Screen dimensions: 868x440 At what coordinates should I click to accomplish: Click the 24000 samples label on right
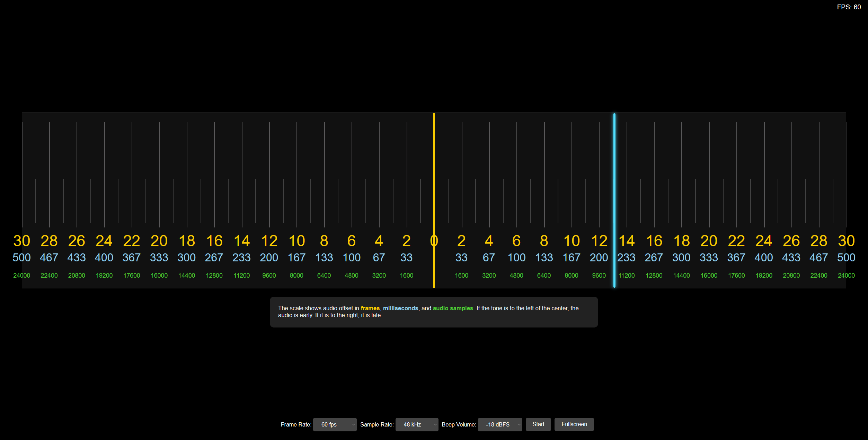(x=846, y=276)
